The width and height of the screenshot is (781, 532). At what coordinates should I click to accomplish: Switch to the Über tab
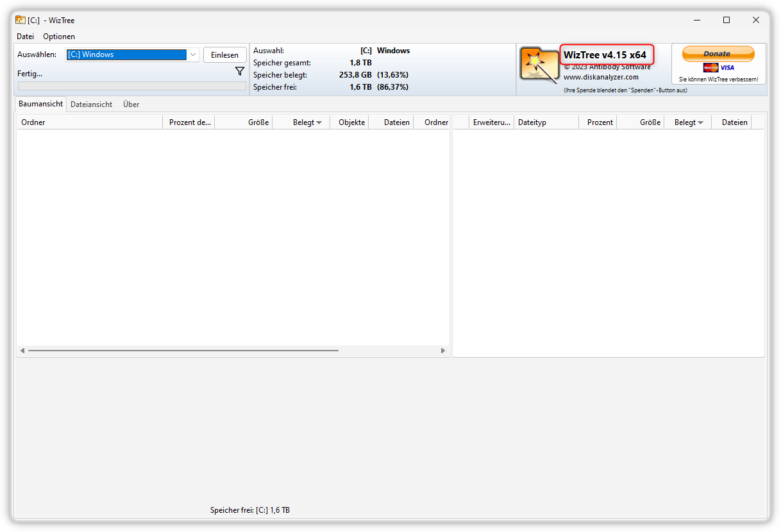(131, 104)
